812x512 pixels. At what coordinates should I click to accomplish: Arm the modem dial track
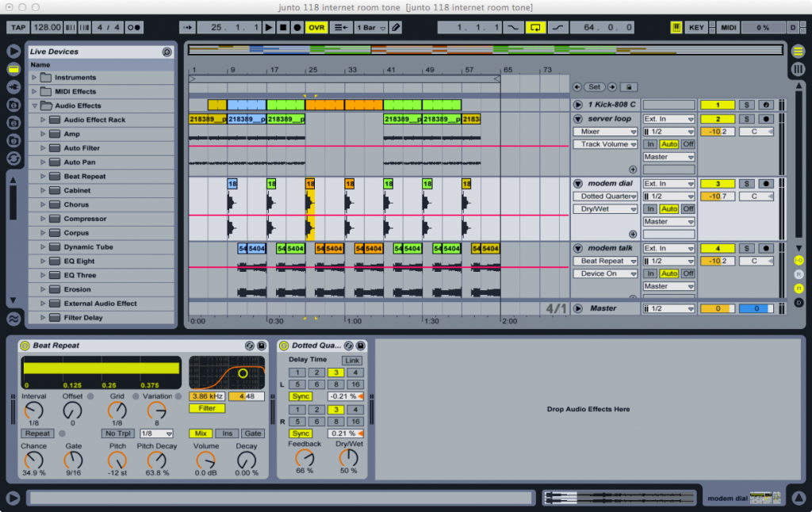766,184
